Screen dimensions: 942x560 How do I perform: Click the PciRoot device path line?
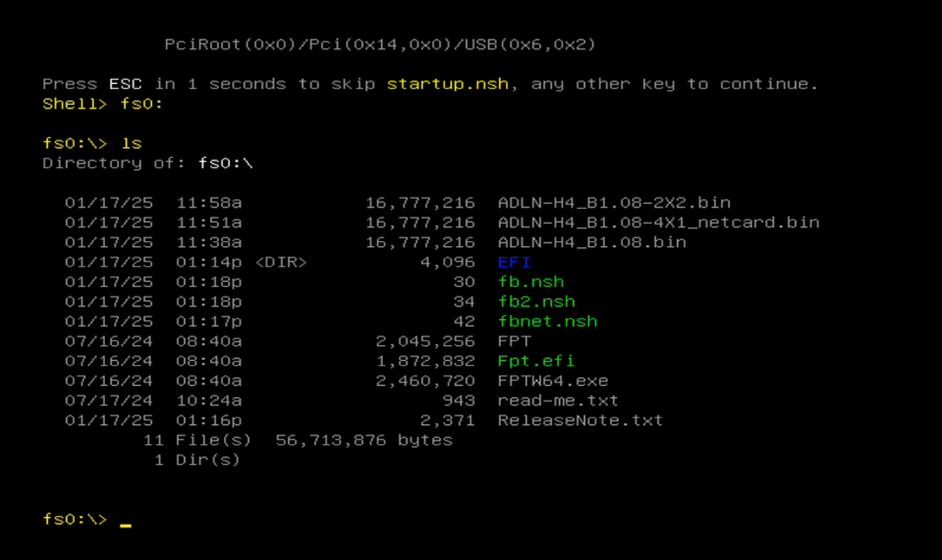379,45
